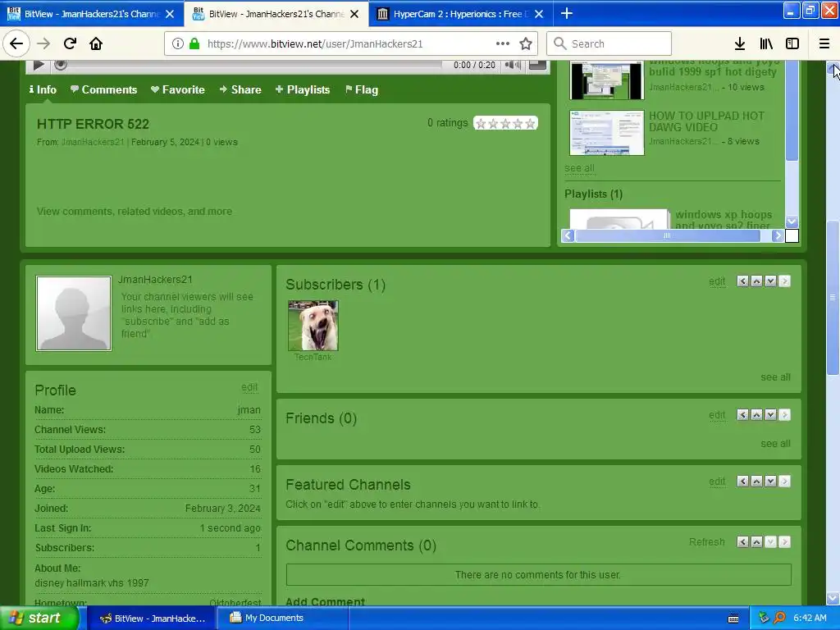Open TechTank subscriber avatar
The image size is (840, 630).
313,325
